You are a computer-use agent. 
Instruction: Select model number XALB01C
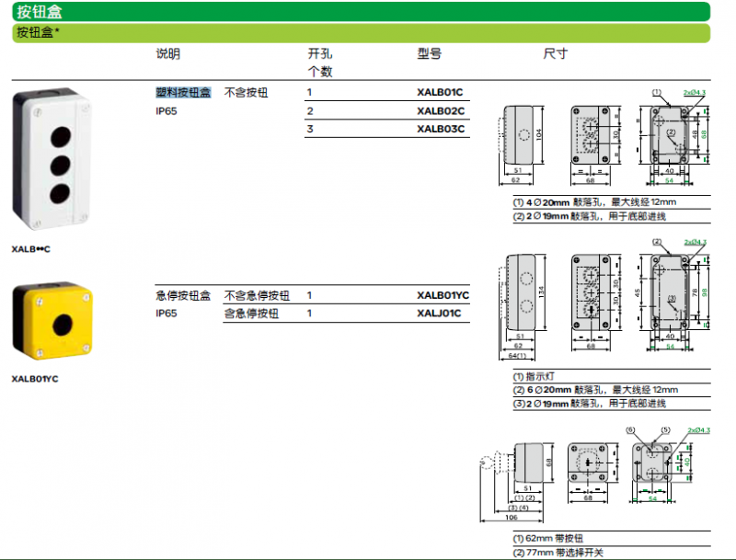[x=440, y=92]
